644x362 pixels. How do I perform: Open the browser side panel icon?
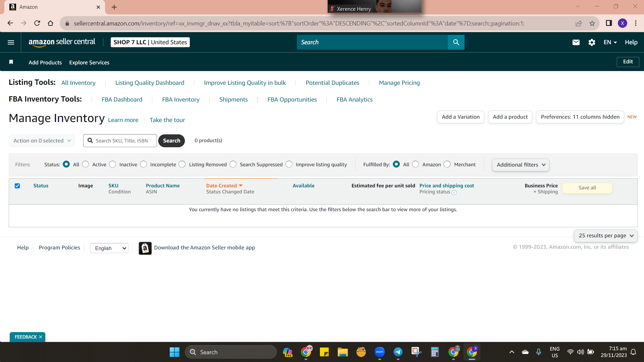click(609, 23)
